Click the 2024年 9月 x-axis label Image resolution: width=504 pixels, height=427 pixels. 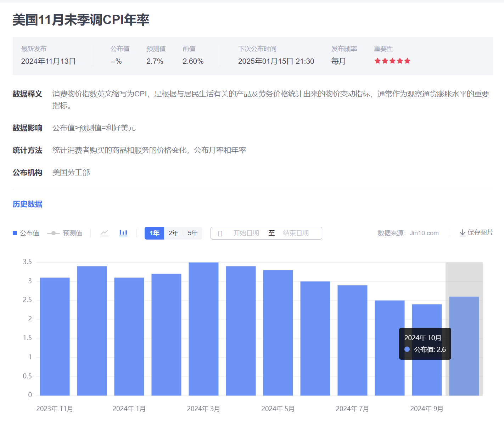[427, 409]
